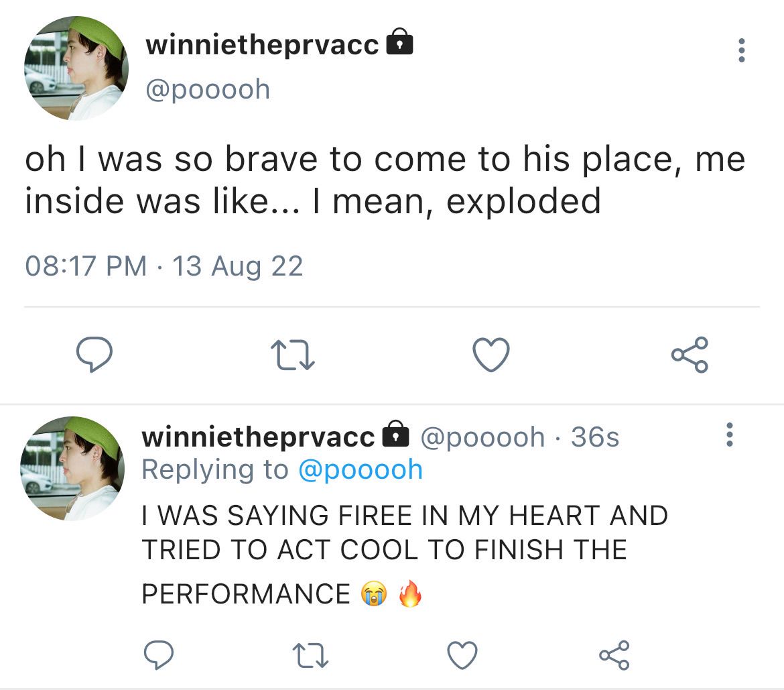The width and height of the screenshot is (784, 690).
Task: Retweet the main tweet
Action: coord(292,354)
